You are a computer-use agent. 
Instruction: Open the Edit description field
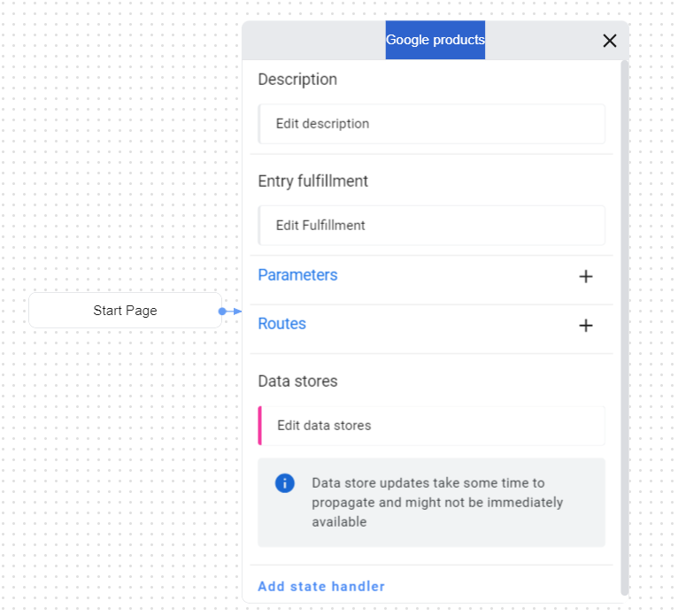tap(432, 124)
